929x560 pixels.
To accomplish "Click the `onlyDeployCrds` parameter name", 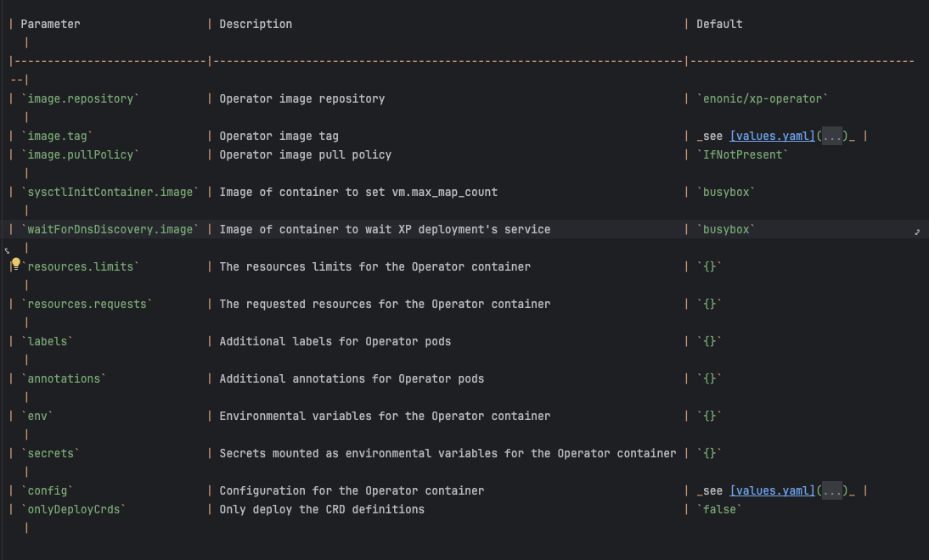I will tap(74, 510).
